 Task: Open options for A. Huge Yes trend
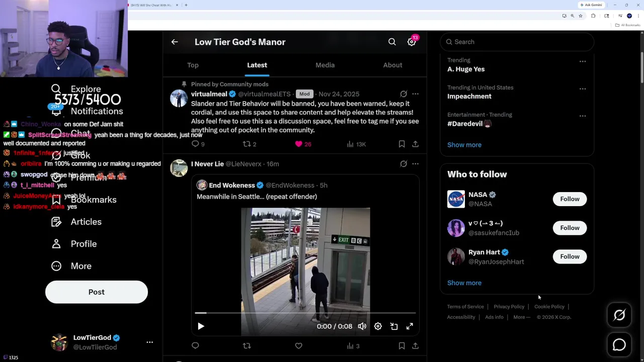pos(583,61)
